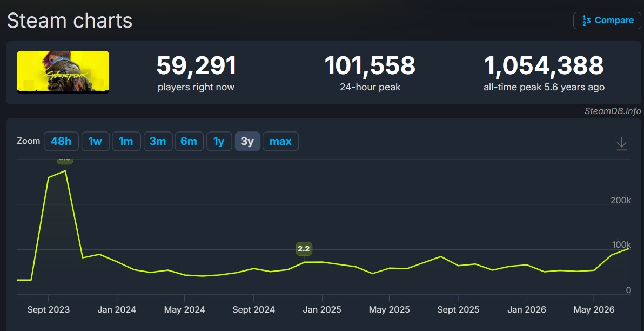The height and width of the screenshot is (331, 644).
Task: Click the 200k y-axis label
Action: click(x=621, y=200)
